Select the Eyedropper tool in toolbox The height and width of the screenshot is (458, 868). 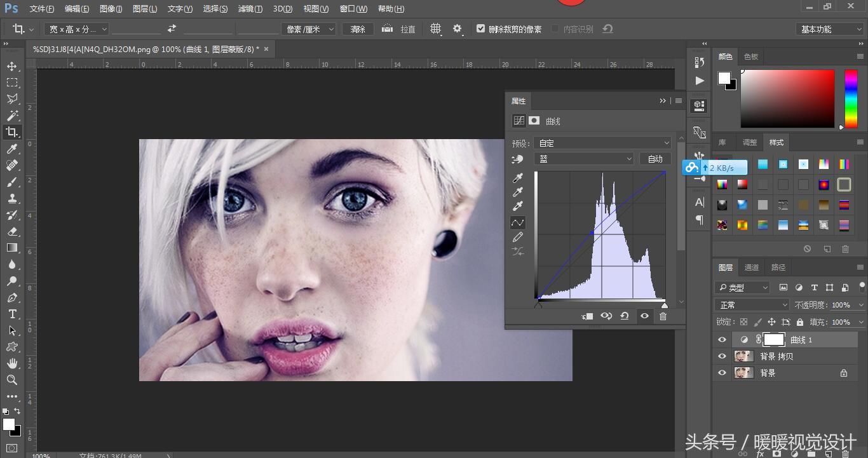click(x=12, y=149)
